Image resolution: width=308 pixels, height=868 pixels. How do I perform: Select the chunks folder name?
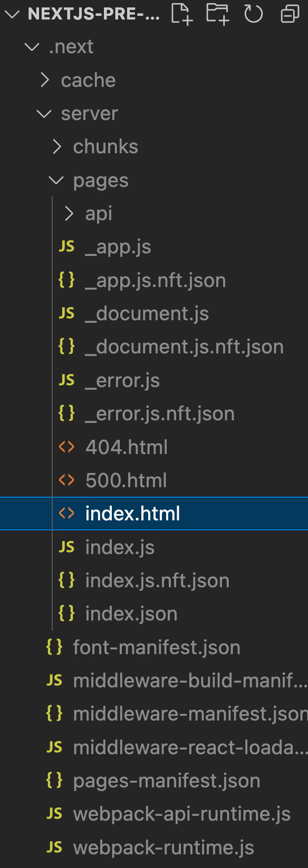[x=105, y=147]
